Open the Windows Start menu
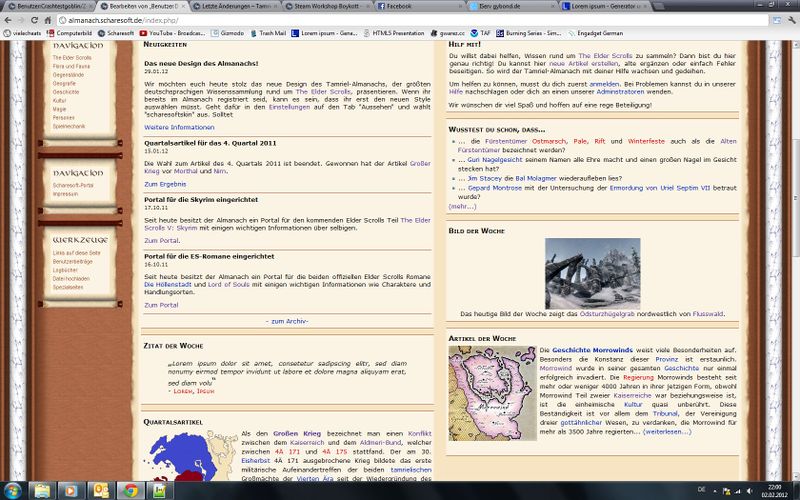 (x=12, y=491)
